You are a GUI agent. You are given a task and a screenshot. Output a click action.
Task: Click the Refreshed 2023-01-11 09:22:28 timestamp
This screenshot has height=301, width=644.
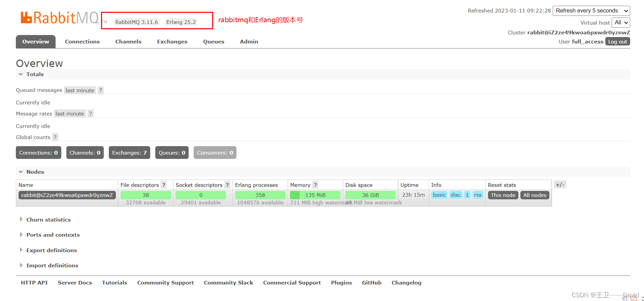[509, 11]
